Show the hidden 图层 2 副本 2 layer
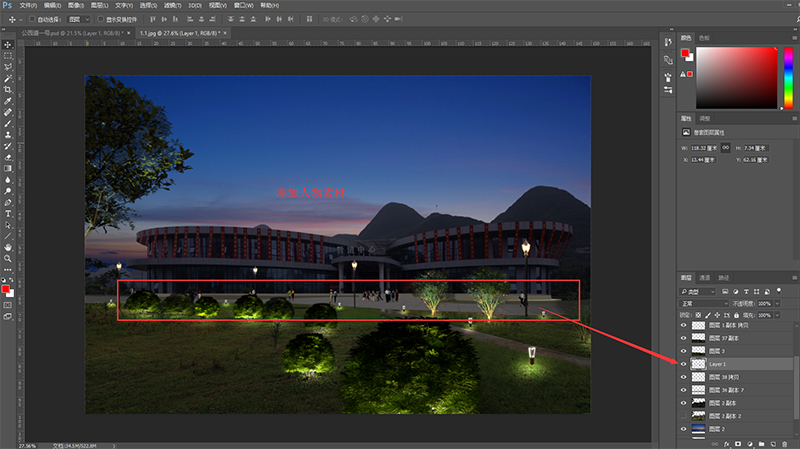The height and width of the screenshot is (449, 800). (684, 415)
